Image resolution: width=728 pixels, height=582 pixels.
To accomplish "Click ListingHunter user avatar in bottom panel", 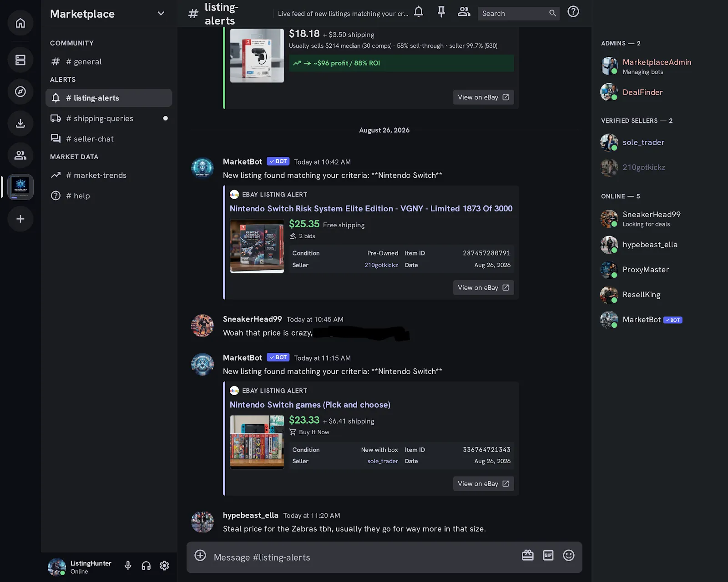I will pos(57,567).
